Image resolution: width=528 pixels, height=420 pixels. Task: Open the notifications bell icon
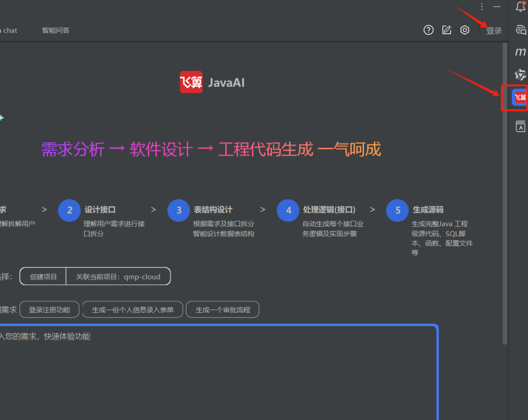(x=520, y=6)
